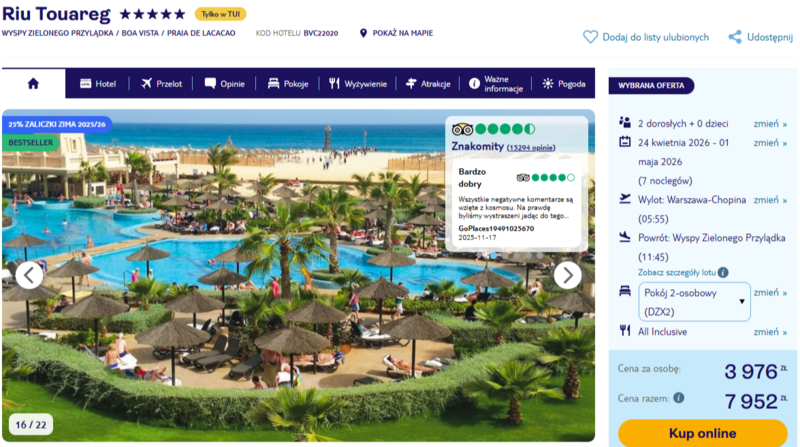
Task: Click the Tylko w TUI badge
Action: tap(220, 14)
